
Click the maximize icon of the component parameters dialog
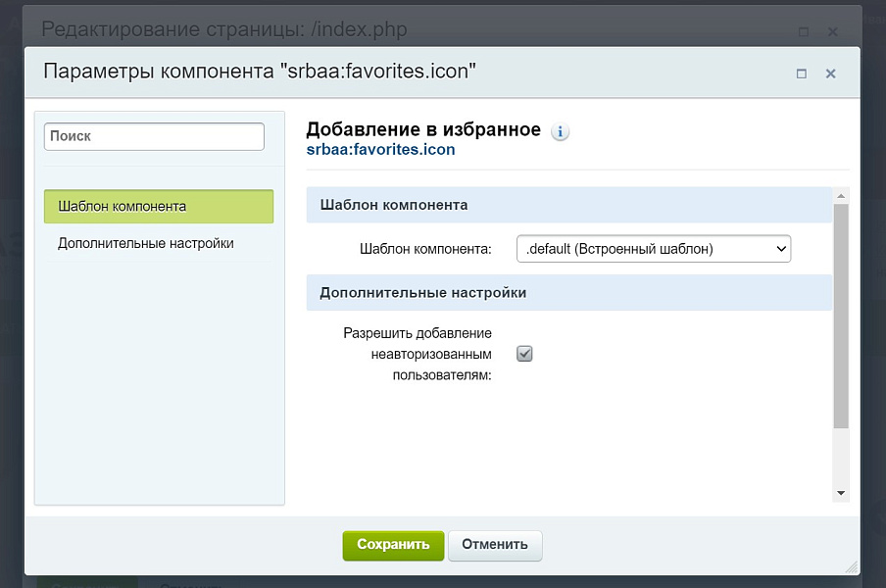coord(800,73)
